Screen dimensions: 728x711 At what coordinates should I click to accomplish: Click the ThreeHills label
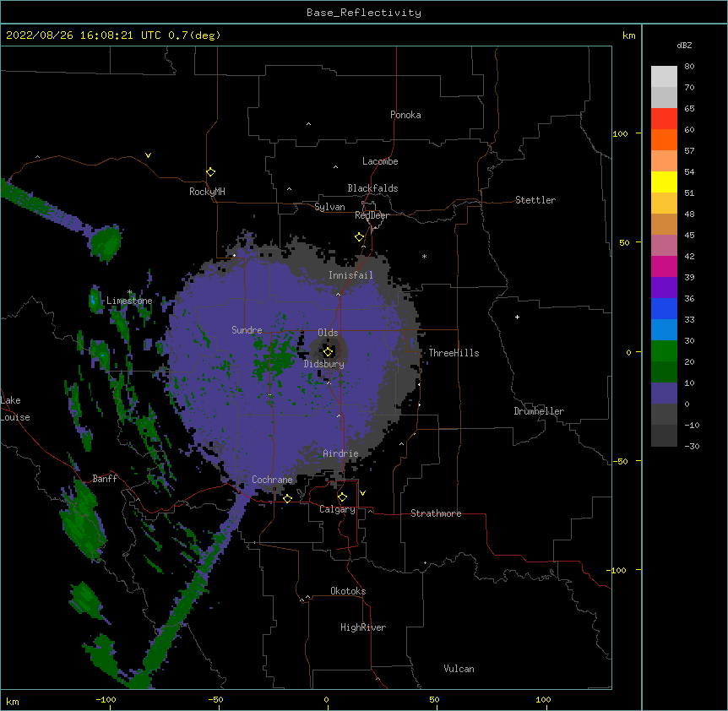[454, 353]
